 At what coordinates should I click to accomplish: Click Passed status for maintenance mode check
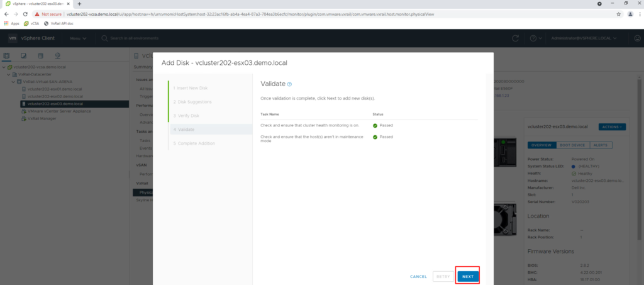382,137
